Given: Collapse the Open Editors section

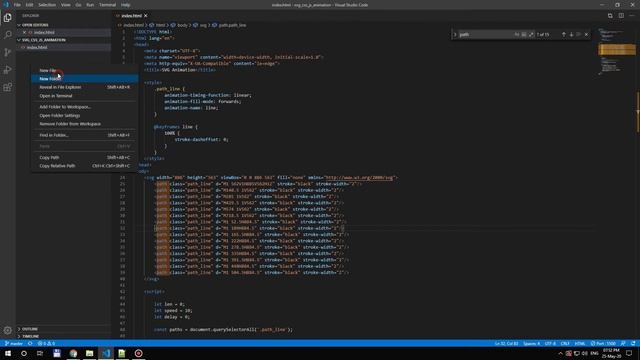Looking at the screenshot, I should point(64,25).
